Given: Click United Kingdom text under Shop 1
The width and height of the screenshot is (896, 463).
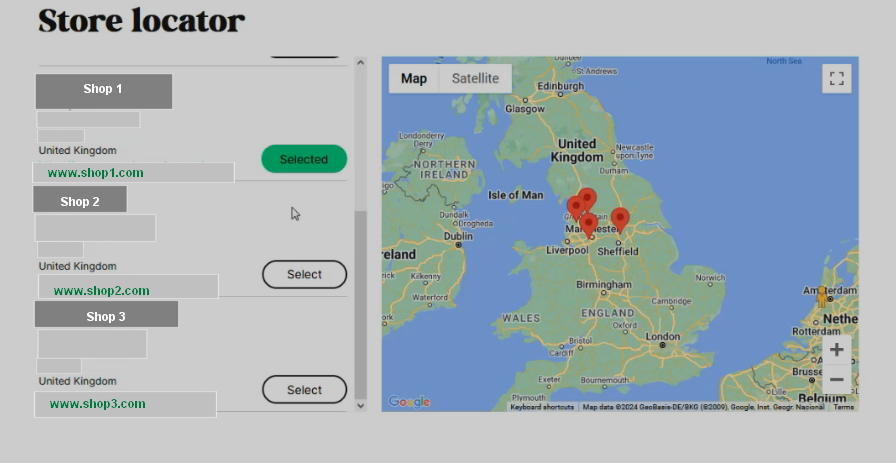Looking at the screenshot, I should (x=78, y=150).
